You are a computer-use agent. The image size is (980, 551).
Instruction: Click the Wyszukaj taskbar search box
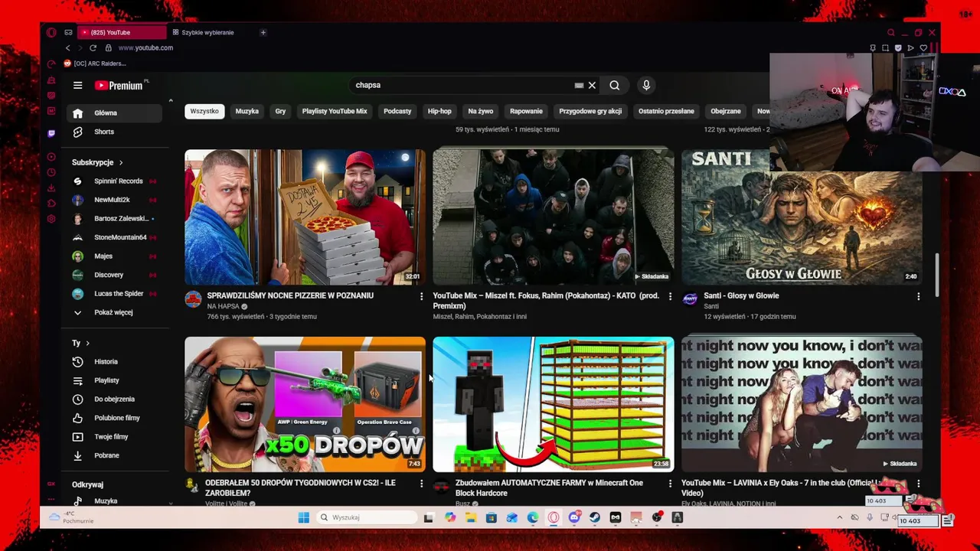click(x=367, y=518)
